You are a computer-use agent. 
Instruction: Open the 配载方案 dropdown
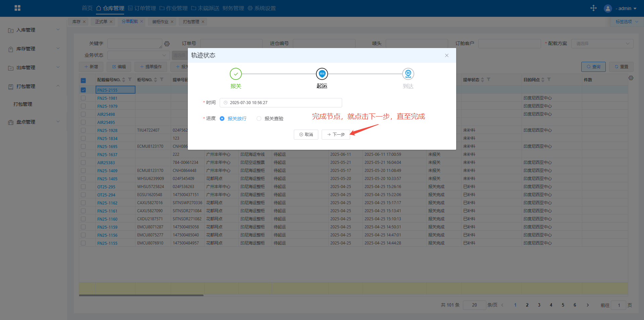602,44
